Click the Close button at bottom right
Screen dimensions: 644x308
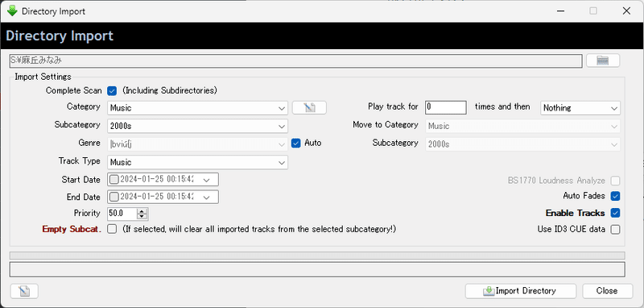607,291
